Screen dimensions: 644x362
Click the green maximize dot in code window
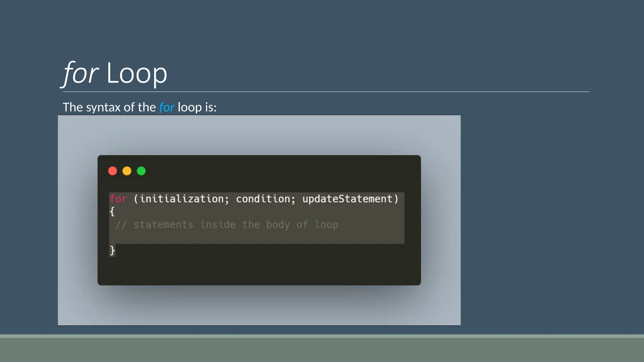tap(141, 171)
